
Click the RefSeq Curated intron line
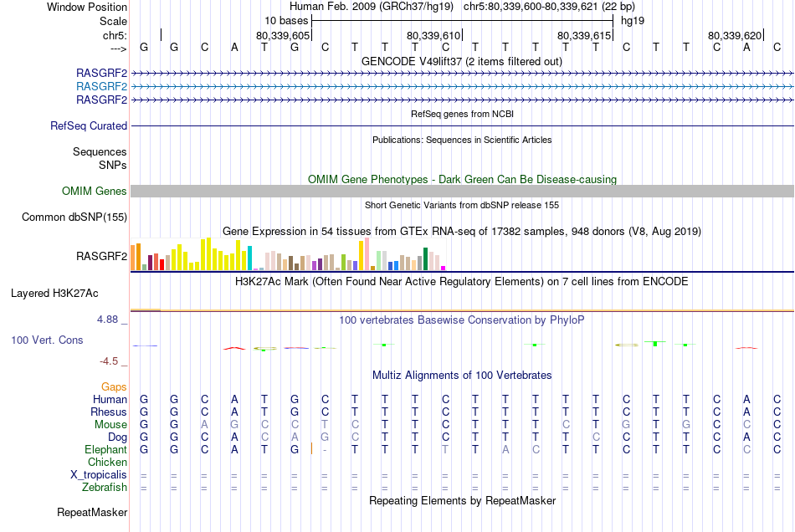click(x=462, y=125)
